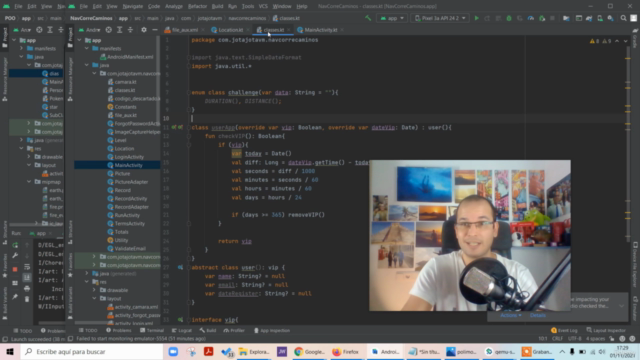Click the Select Opened File target icon
640x360 pixels.
pos(109,30)
